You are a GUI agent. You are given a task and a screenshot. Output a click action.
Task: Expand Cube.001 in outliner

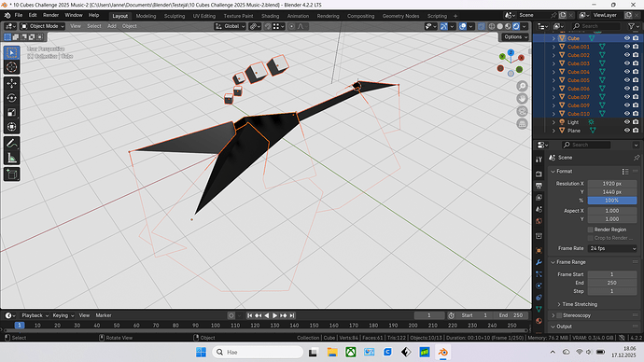pos(553,47)
